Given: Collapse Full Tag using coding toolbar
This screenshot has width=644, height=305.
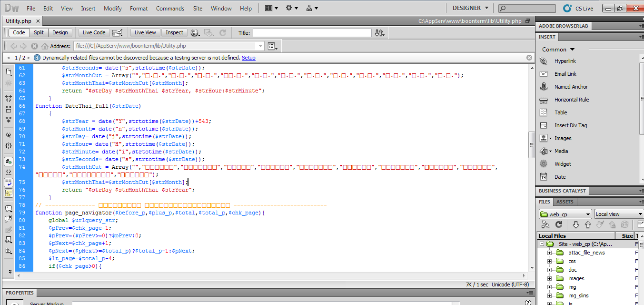Looking at the screenshot, I should click(x=9, y=98).
